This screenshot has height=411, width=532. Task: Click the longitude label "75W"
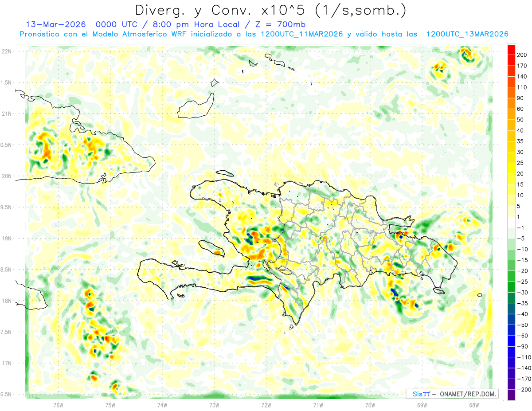[110, 405]
